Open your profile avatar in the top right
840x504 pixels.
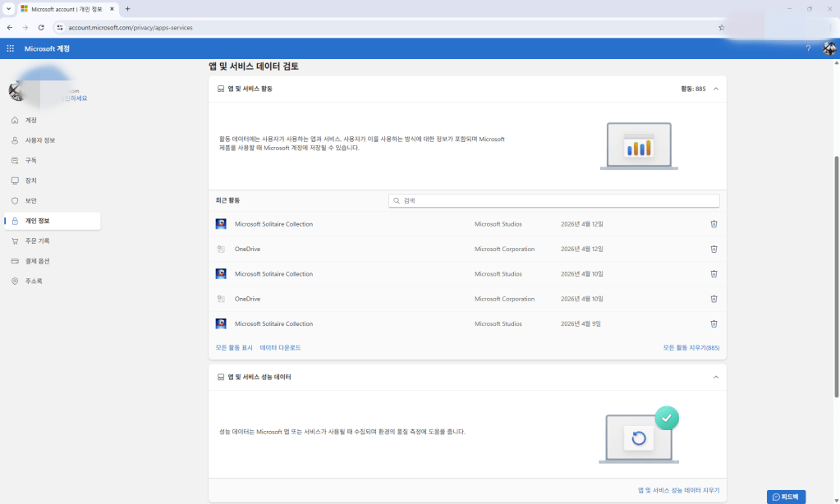pyautogui.click(x=829, y=48)
